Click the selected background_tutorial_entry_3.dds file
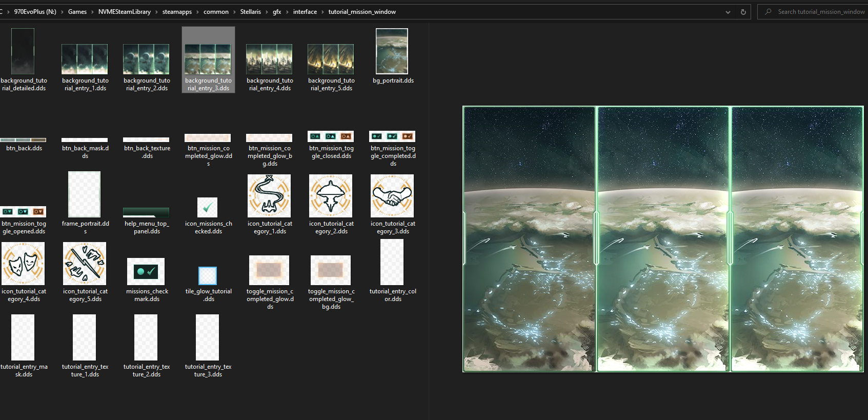The image size is (868, 420). (x=208, y=59)
